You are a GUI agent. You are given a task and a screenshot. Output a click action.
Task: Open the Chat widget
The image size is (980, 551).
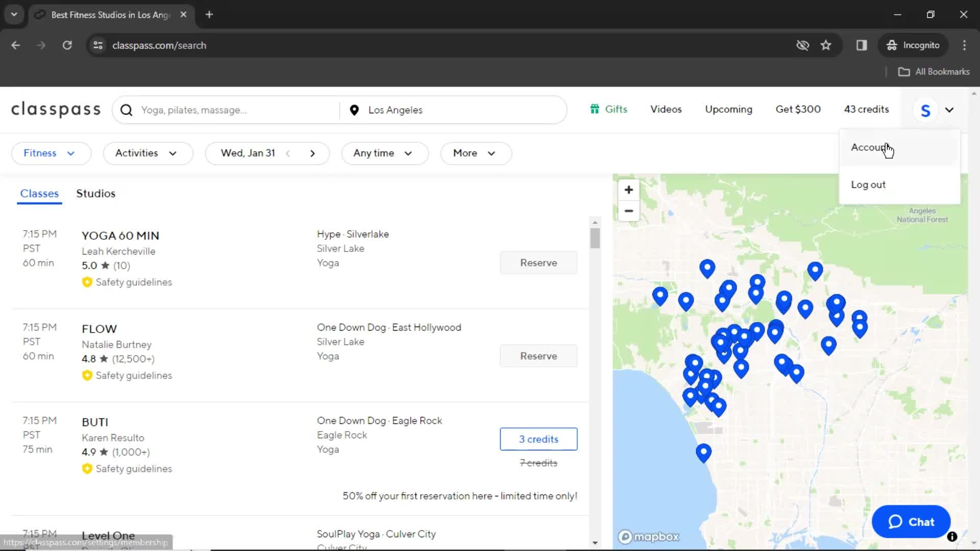(911, 522)
